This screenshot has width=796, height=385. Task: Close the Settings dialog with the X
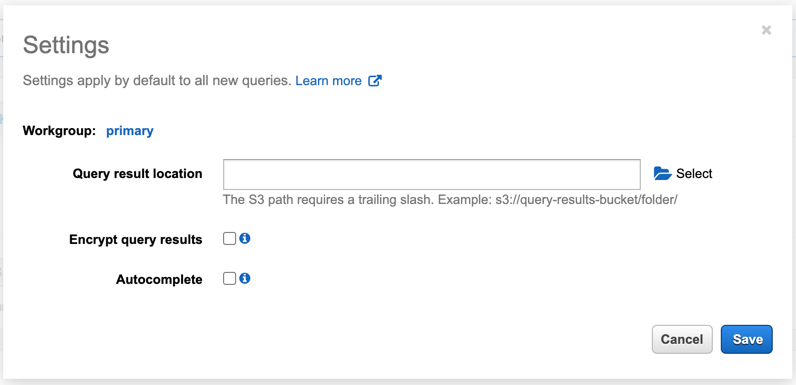coord(766,30)
